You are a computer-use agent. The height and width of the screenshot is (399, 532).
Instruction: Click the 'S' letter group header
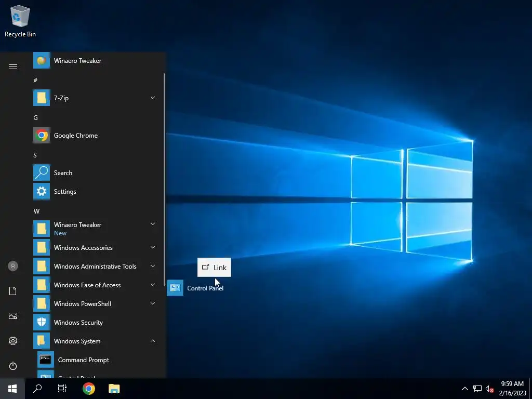click(x=35, y=155)
